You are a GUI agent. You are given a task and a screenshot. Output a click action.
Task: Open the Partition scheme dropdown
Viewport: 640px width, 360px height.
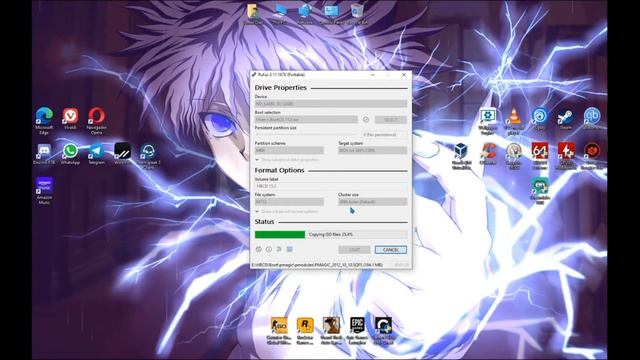click(289, 151)
